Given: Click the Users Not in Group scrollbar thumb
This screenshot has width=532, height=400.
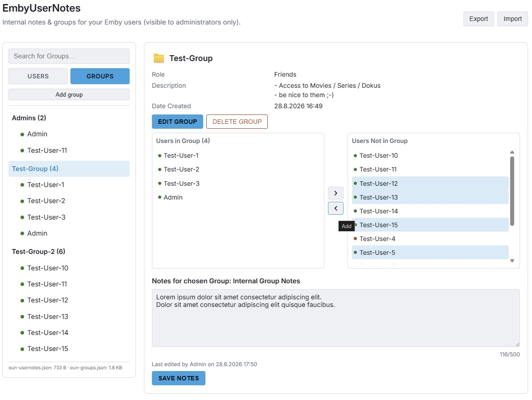Looking at the screenshot, I should tap(512, 191).
